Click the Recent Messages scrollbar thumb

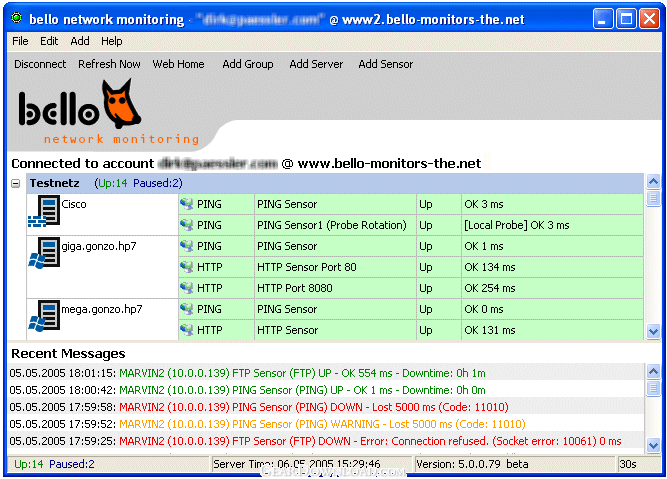click(653, 388)
